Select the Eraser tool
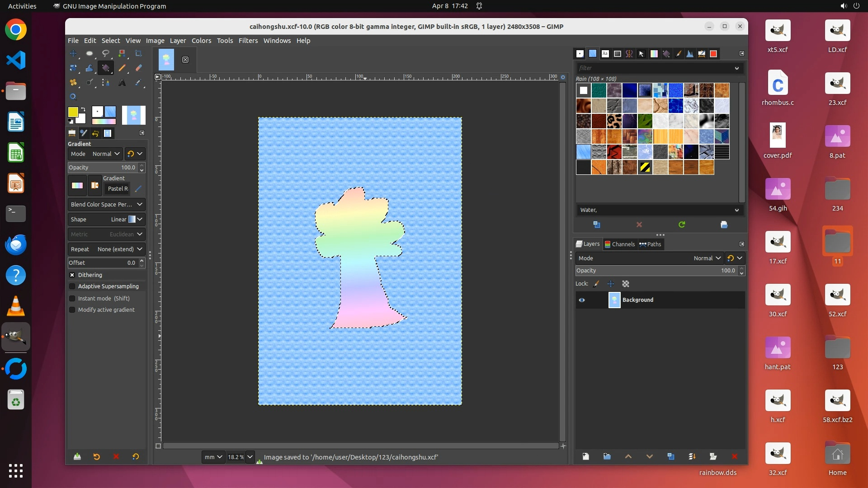Screen dimensions: 868x488 coord(138,68)
